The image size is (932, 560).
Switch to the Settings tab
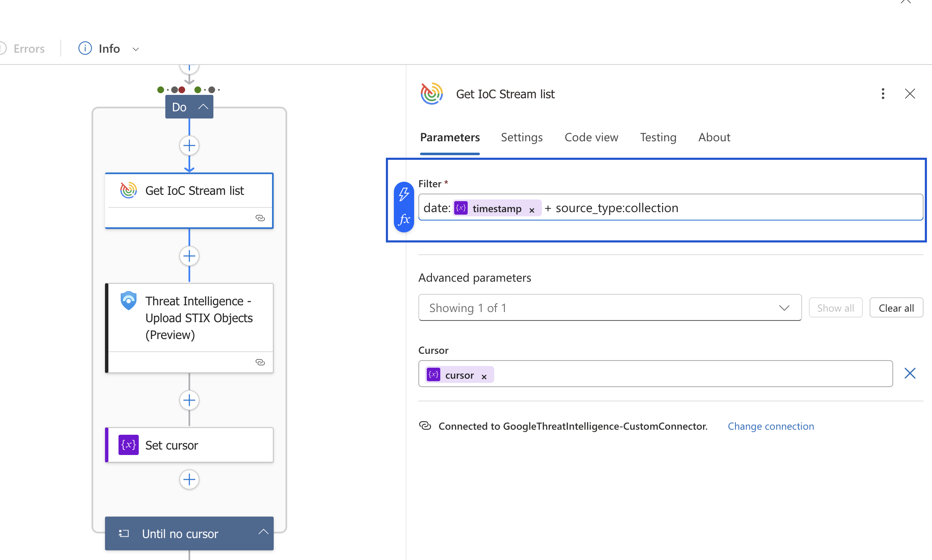point(521,137)
